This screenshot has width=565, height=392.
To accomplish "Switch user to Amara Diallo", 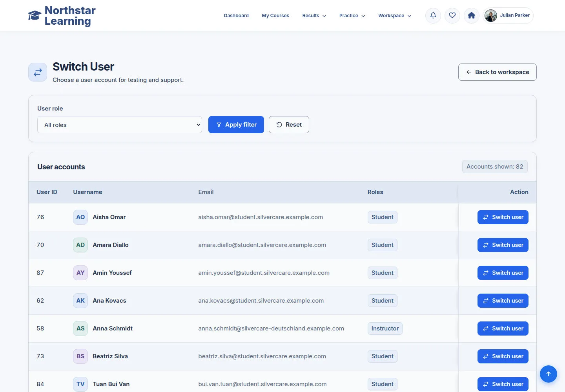I will coord(503,245).
